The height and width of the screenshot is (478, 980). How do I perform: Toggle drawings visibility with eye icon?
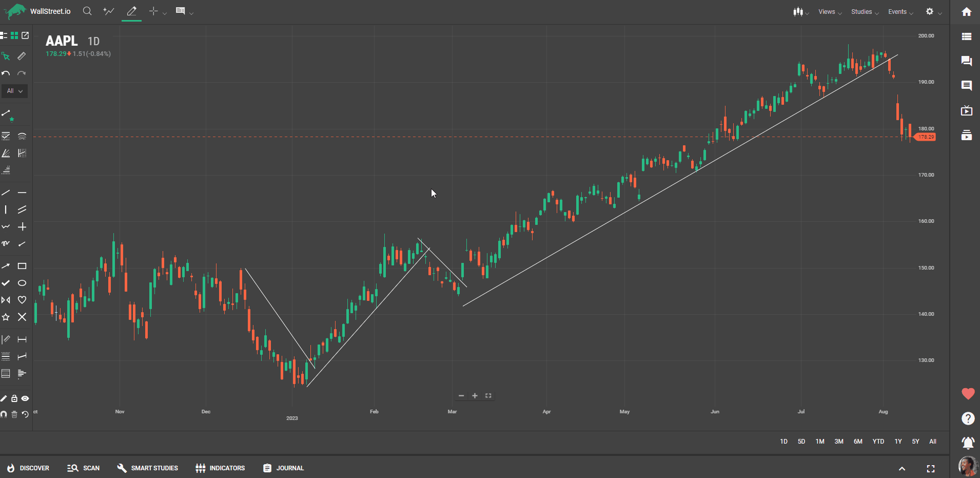pos(25,398)
